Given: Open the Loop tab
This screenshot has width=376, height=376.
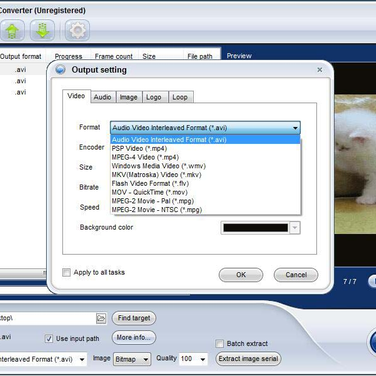Looking at the screenshot, I should [x=180, y=97].
